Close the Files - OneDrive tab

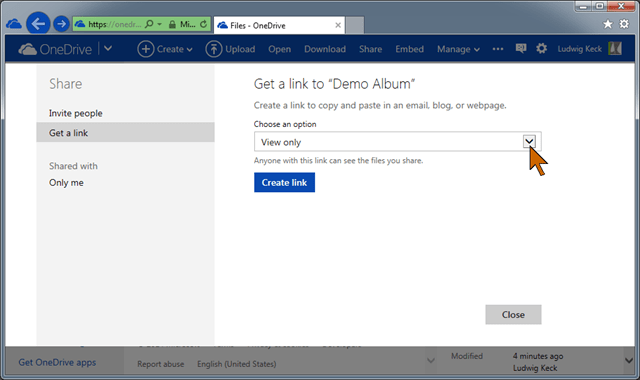click(338, 25)
